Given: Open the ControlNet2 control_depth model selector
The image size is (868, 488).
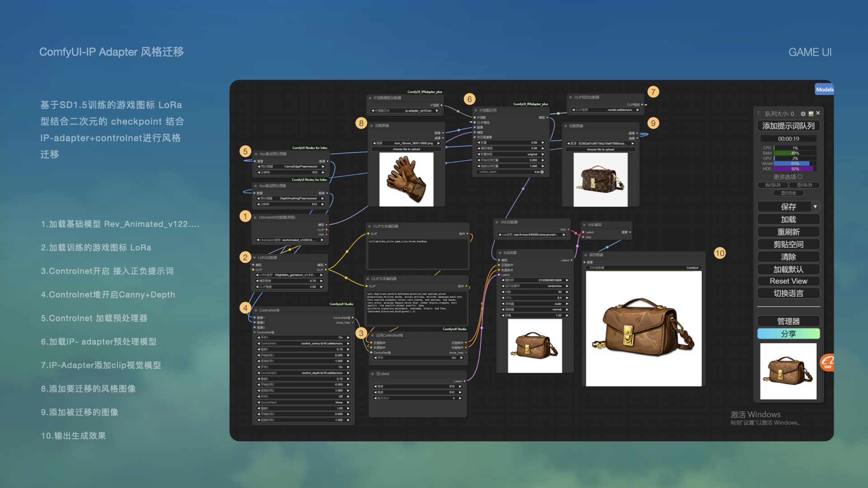Looking at the screenshot, I should click(303, 373).
